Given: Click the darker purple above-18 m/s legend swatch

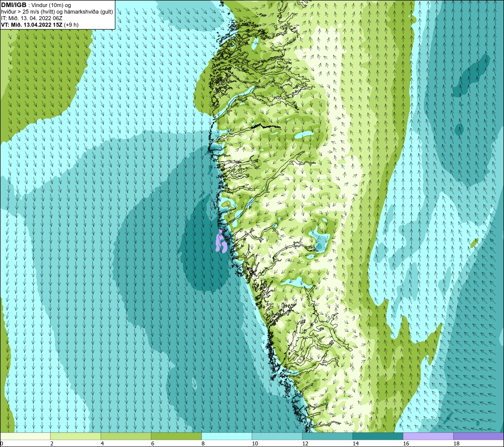Looking at the screenshot, I should [478, 436].
